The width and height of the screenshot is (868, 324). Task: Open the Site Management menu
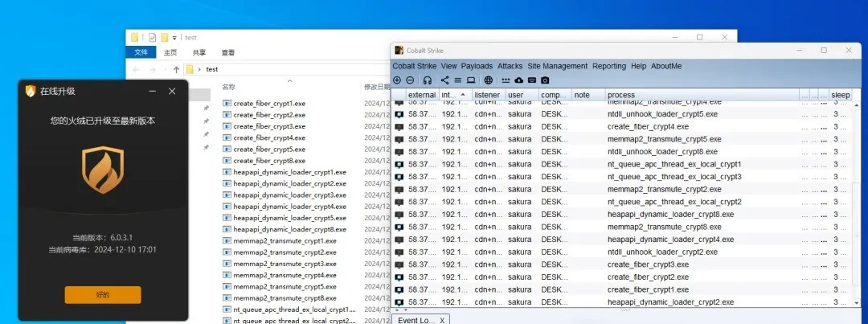pyautogui.click(x=558, y=66)
